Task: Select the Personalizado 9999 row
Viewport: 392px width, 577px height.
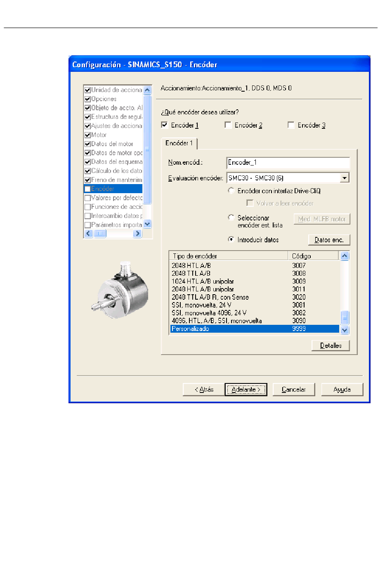Action: 255,329
